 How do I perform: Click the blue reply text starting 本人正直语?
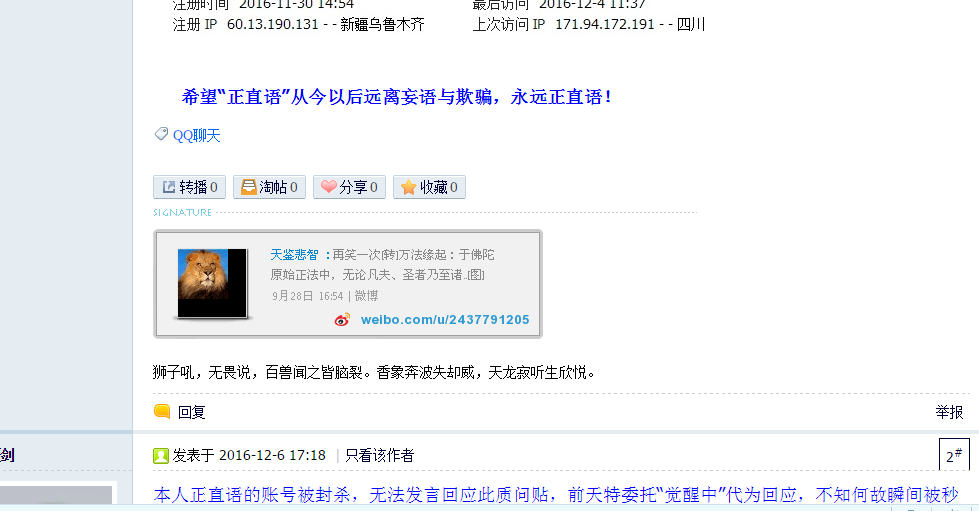coord(556,495)
